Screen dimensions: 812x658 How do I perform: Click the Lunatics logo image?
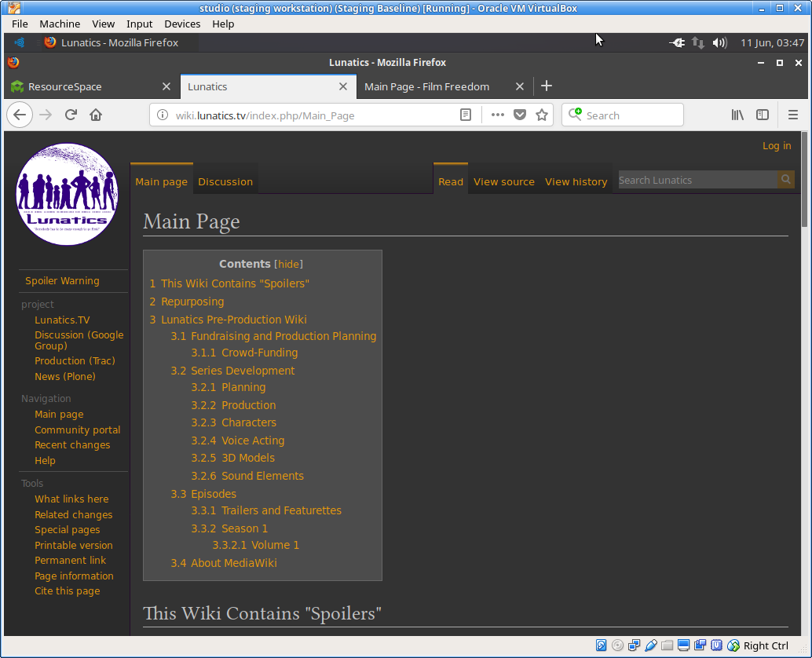click(67, 194)
